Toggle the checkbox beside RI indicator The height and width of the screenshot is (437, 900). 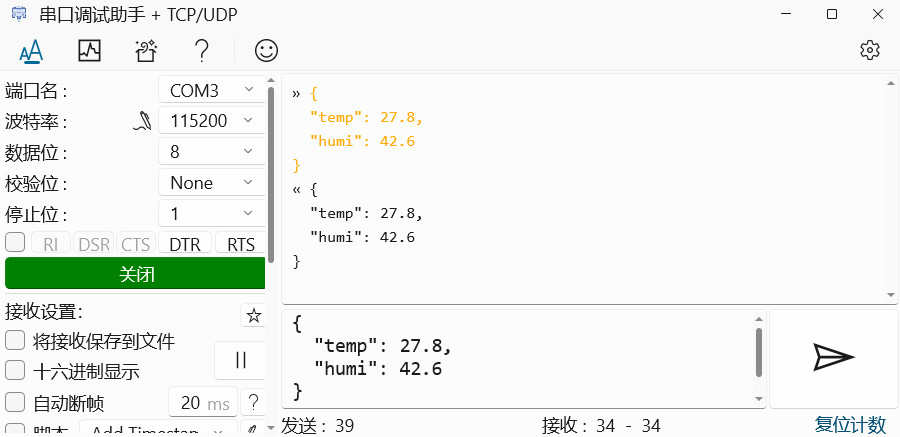pos(15,242)
